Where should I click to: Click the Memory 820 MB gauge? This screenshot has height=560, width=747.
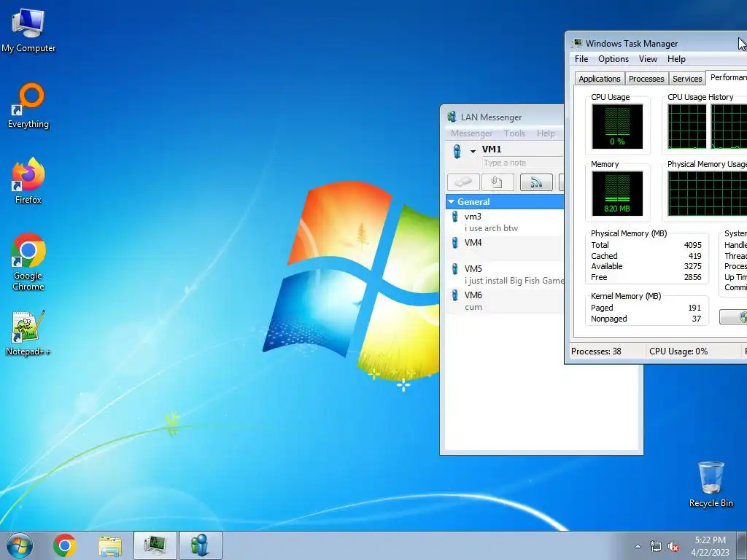[x=617, y=193]
